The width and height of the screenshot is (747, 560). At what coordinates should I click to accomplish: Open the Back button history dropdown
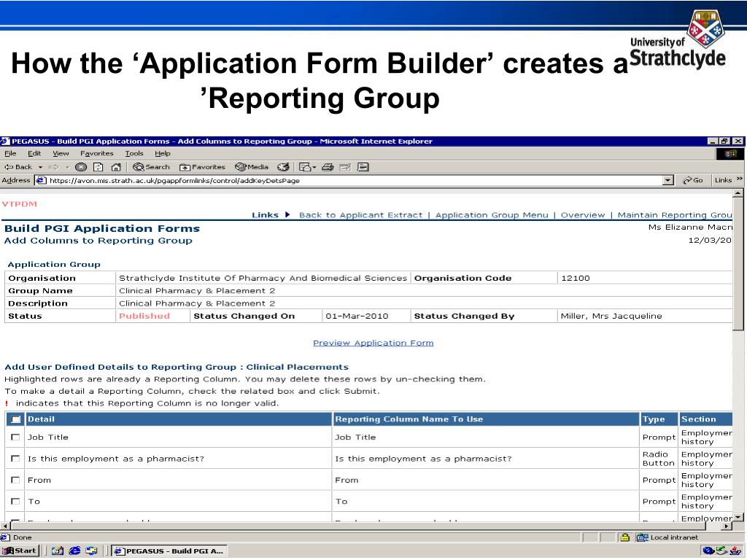point(41,167)
